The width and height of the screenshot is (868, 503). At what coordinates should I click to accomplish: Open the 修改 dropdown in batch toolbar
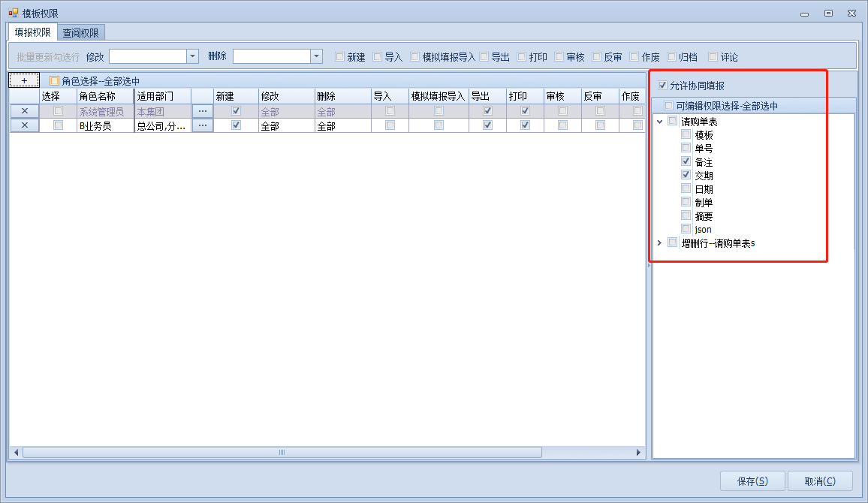pyautogui.click(x=192, y=56)
